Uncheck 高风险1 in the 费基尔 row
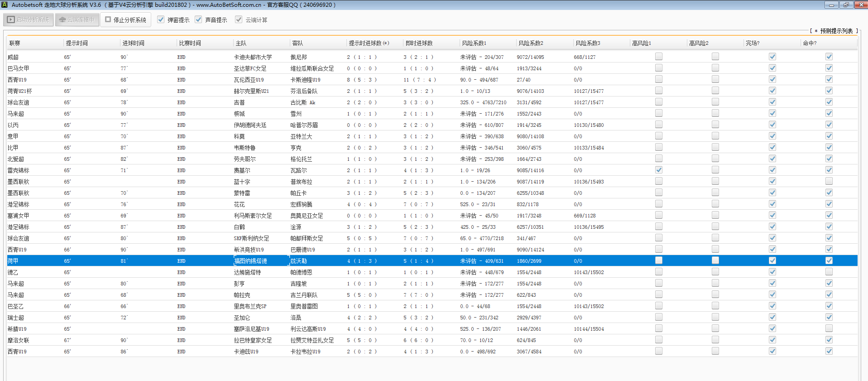This screenshot has width=868, height=381. [x=658, y=170]
